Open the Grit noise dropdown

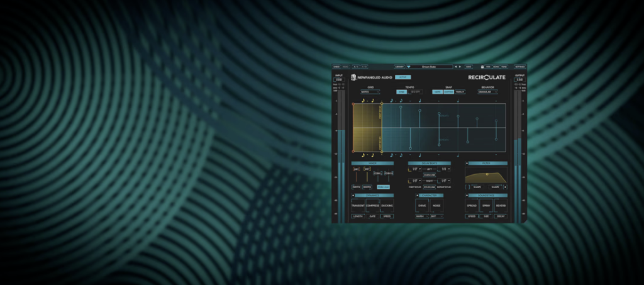tap(436, 216)
